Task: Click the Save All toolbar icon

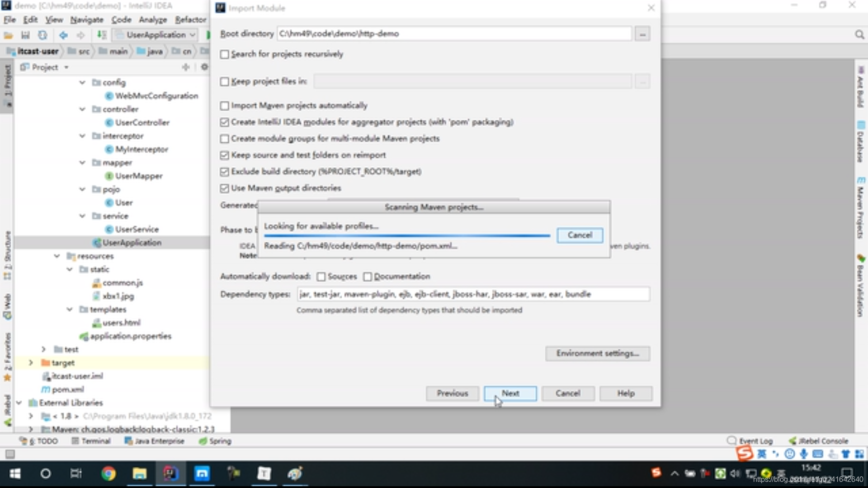Action: pos(25,35)
